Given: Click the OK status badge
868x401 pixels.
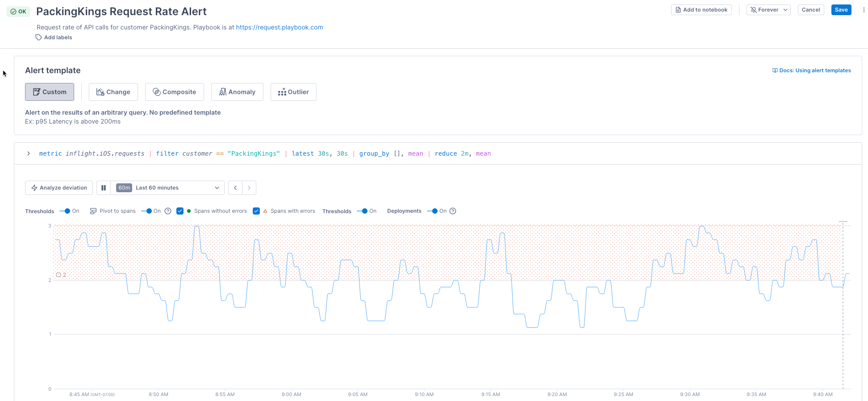Looking at the screenshot, I should pos(18,12).
